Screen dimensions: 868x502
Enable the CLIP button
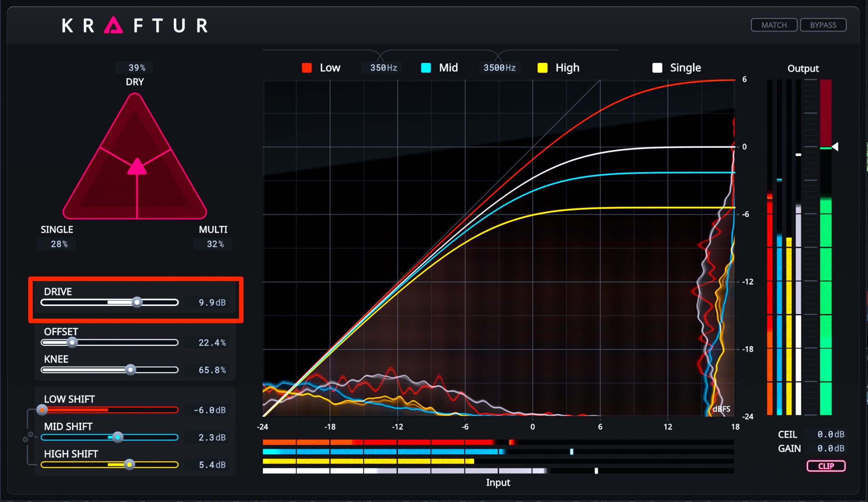826,466
